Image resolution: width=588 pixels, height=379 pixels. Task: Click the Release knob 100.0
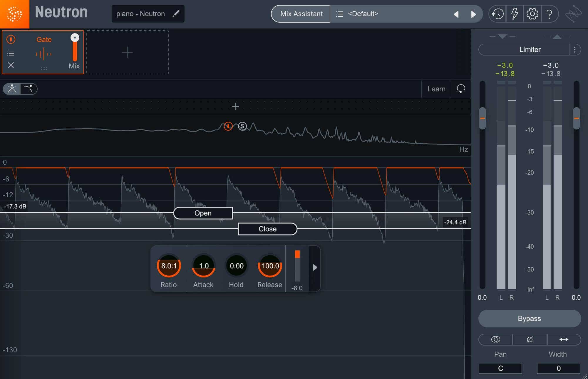pos(270,266)
